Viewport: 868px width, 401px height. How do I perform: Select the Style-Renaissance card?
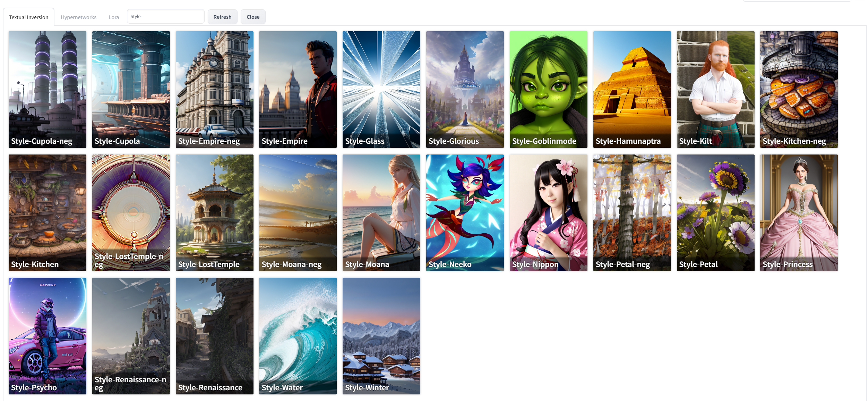click(x=215, y=336)
